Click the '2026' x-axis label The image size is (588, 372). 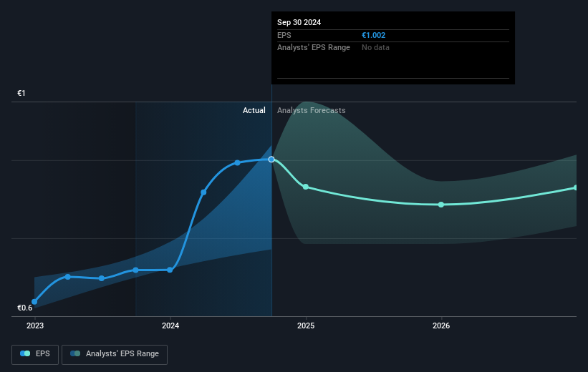coord(441,325)
